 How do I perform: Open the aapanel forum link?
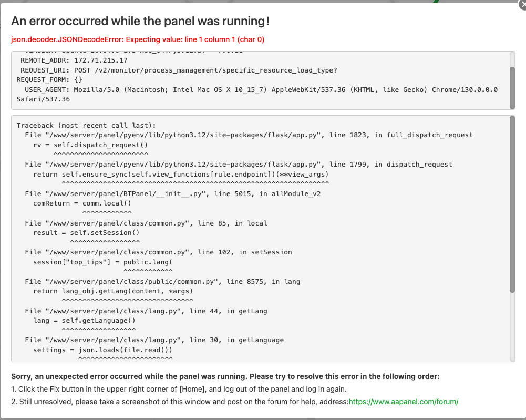tap(404, 402)
